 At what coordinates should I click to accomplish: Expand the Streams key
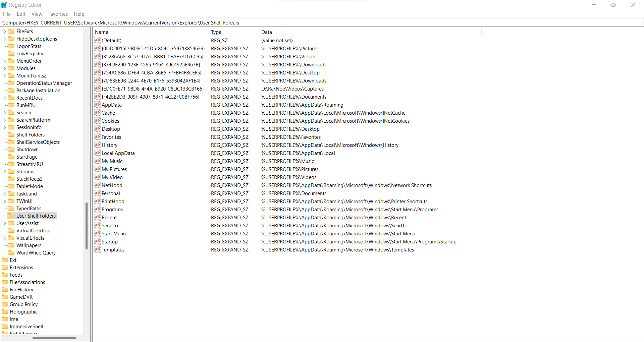tap(5, 172)
